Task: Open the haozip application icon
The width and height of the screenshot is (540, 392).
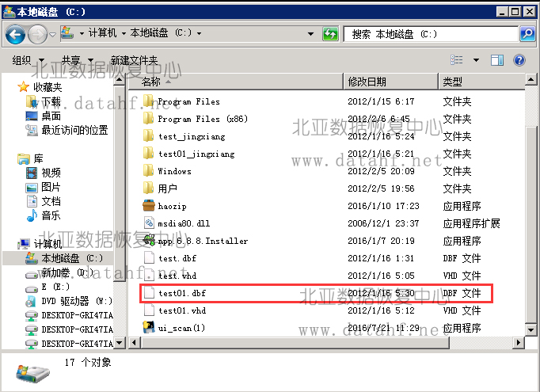Action: pyautogui.click(x=148, y=206)
